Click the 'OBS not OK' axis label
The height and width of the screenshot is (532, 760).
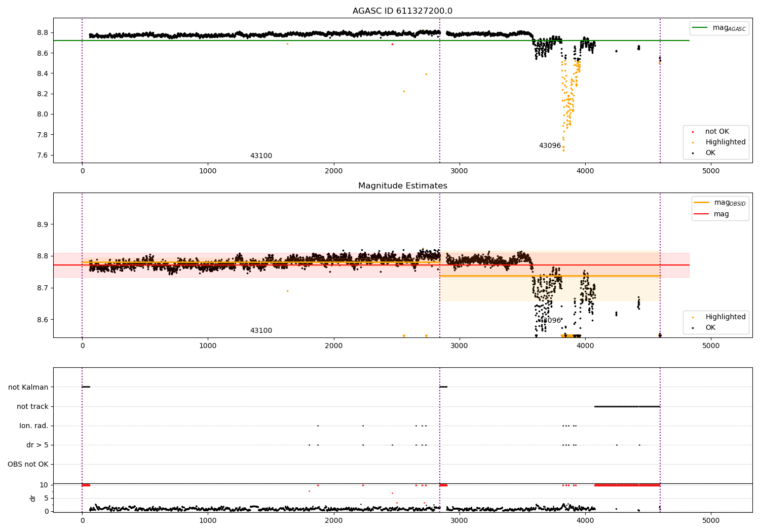point(28,464)
